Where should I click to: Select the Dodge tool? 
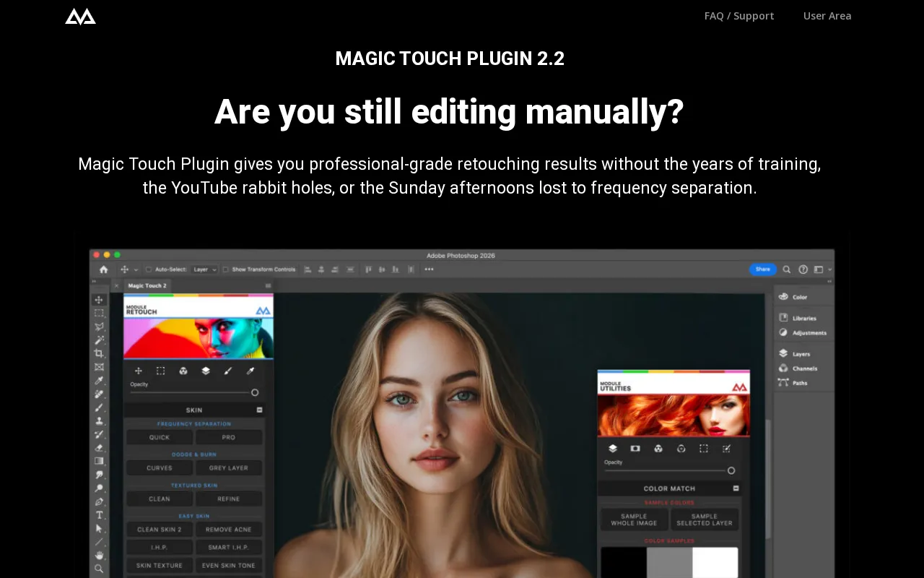click(99, 488)
